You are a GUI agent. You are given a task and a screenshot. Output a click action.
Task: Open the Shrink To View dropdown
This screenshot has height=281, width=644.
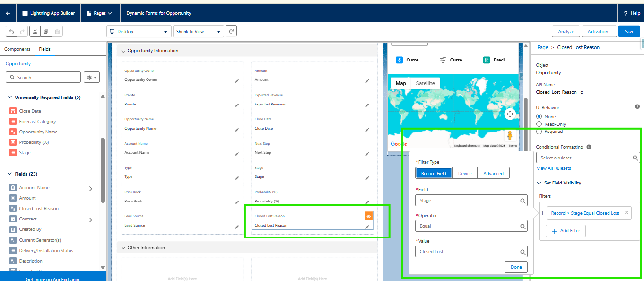[x=198, y=32]
